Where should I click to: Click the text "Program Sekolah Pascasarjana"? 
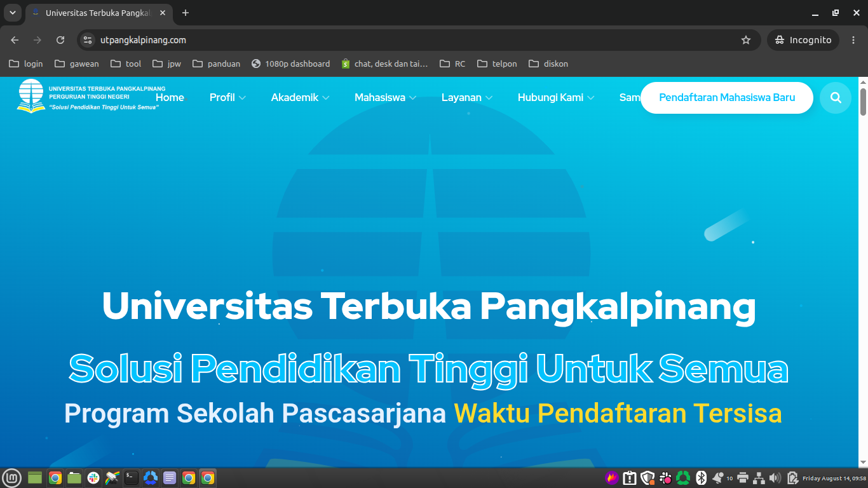coord(255,414)
